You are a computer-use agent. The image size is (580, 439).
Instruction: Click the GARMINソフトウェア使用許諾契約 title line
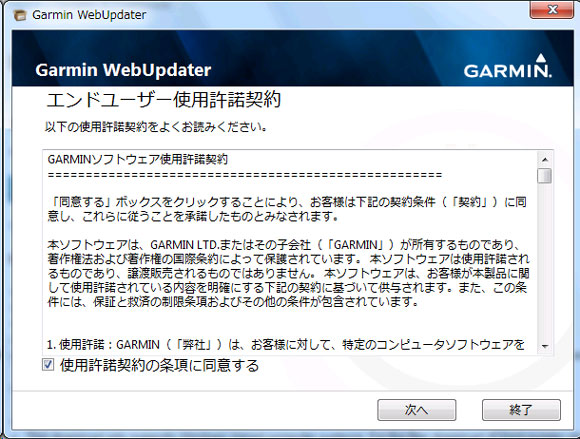point(138,159)
